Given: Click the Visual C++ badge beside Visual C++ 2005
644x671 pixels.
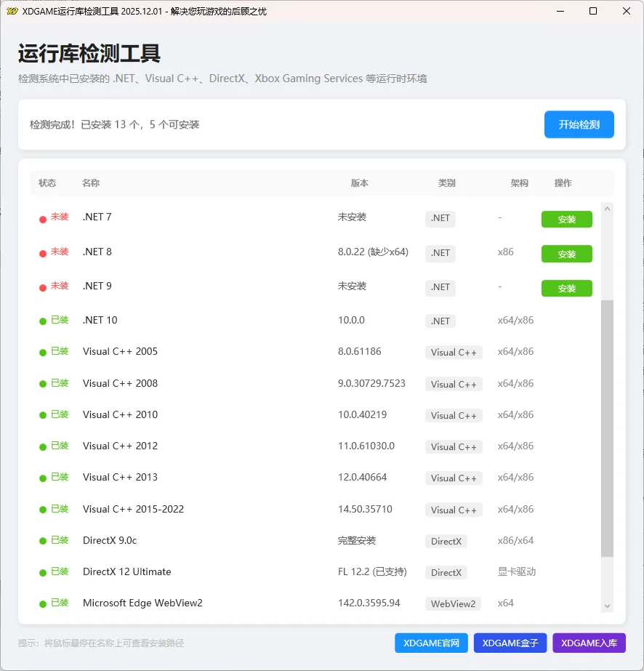Looking at the screenshot, I should (454, 353).
